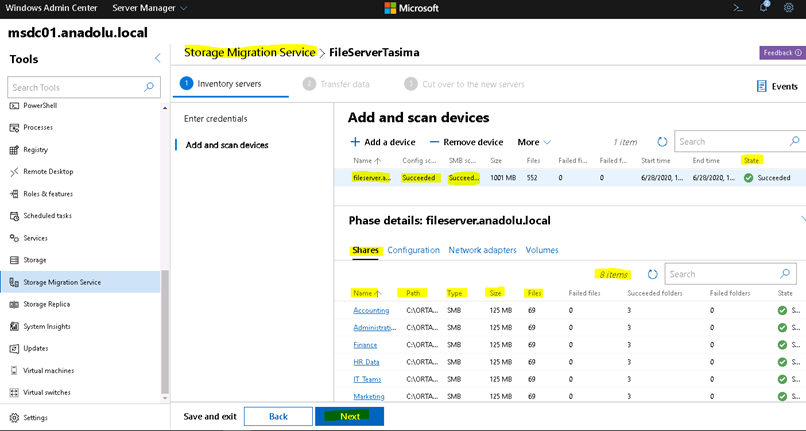This screenshot has height=431, width=806.
Task: Open the IT_Teams share link
Action: [x=367, y=379]
